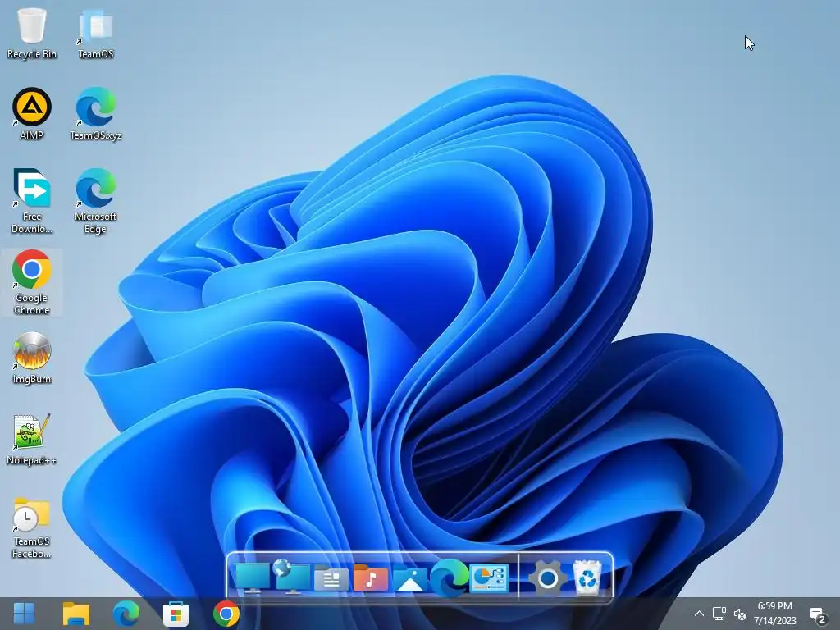Image resolution: width=840 pixels, height=630 pixels.
Task: Select the Google Chrome desktop shortcut
Action: 32,282
